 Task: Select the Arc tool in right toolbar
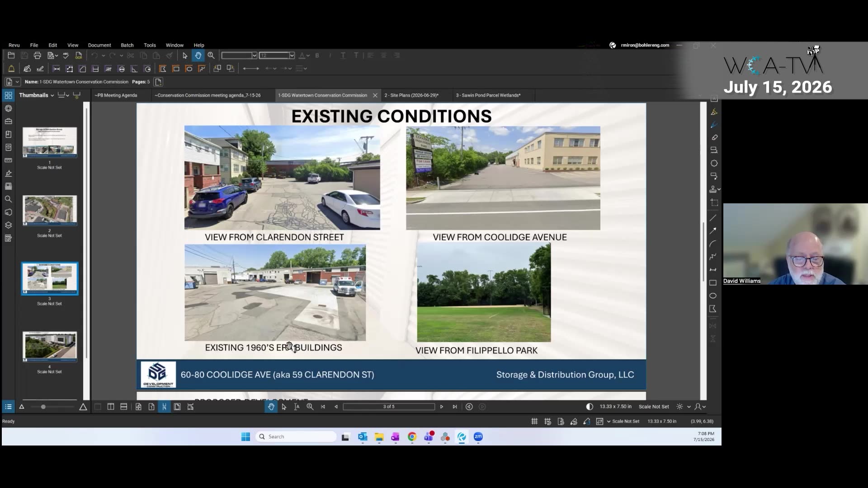(x=713, y=244)
